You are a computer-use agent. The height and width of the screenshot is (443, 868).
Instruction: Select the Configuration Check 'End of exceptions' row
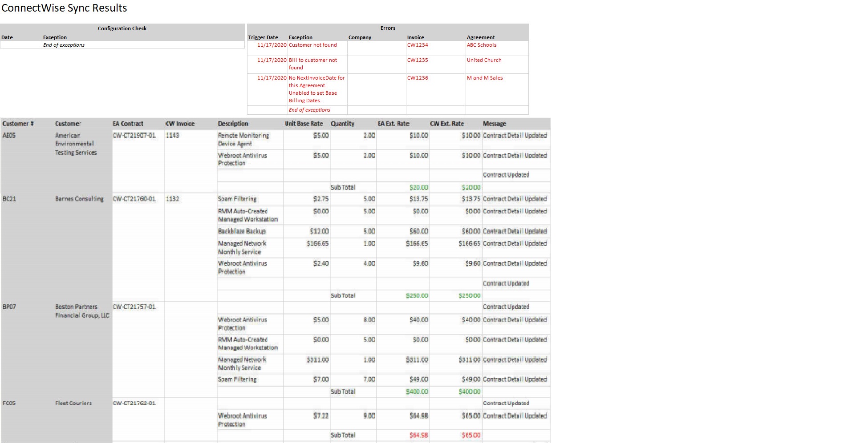pos(122,45)
